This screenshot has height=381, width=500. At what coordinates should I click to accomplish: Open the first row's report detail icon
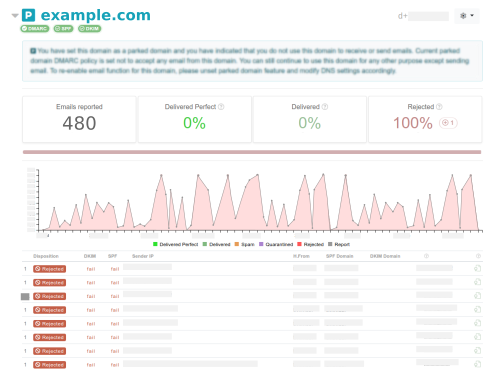coord(477,268)
